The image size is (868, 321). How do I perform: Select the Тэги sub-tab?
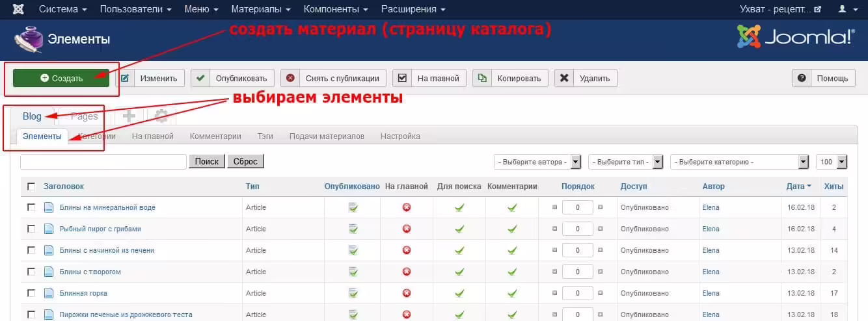[x=265, y=136]
